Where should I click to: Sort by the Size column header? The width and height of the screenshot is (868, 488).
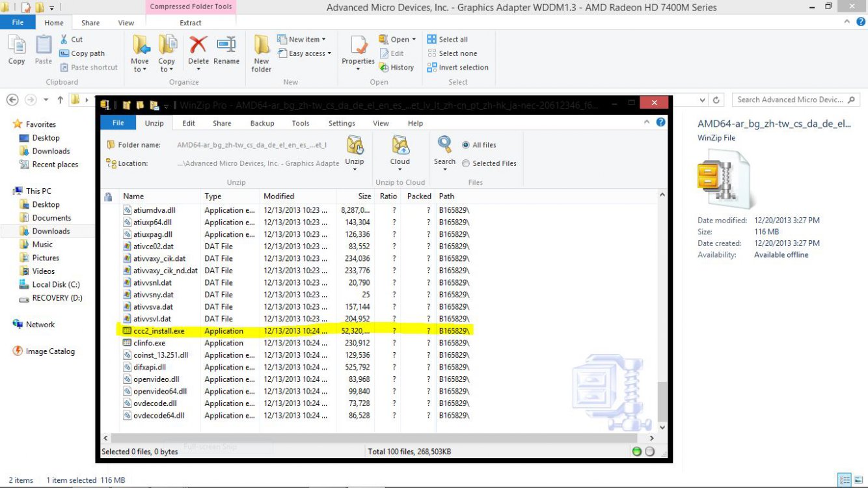coord(364,196)
